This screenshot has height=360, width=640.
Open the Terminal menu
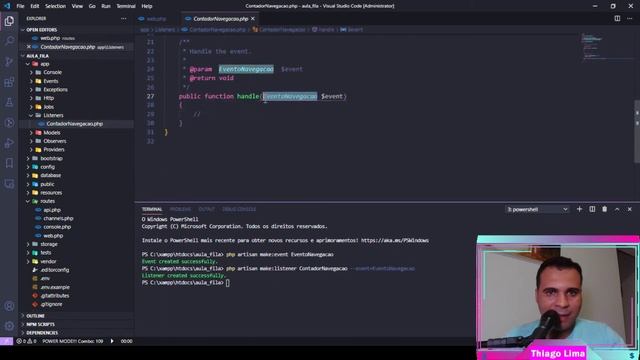[126, 6]
